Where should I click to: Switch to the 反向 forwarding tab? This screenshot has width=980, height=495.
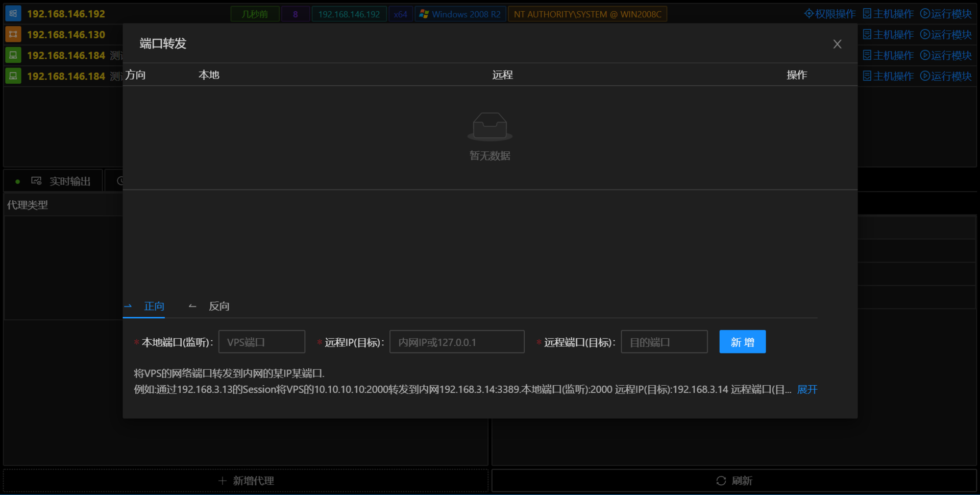coord(218,306)
